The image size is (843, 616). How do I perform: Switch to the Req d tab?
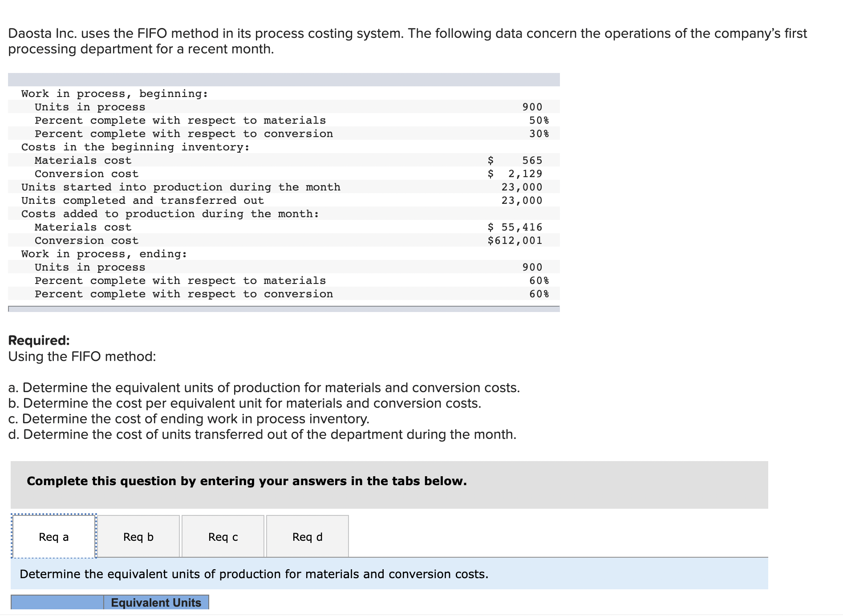307,537
